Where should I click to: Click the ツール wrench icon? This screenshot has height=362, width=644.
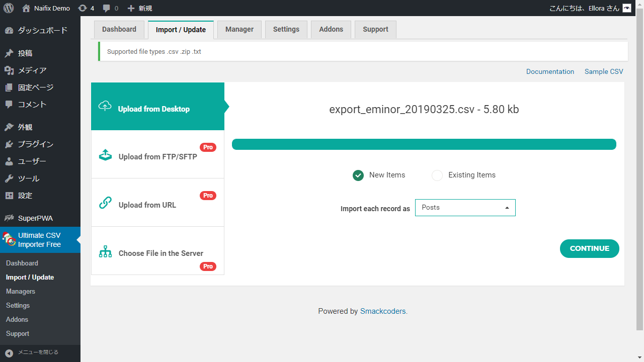coord(9,178)
